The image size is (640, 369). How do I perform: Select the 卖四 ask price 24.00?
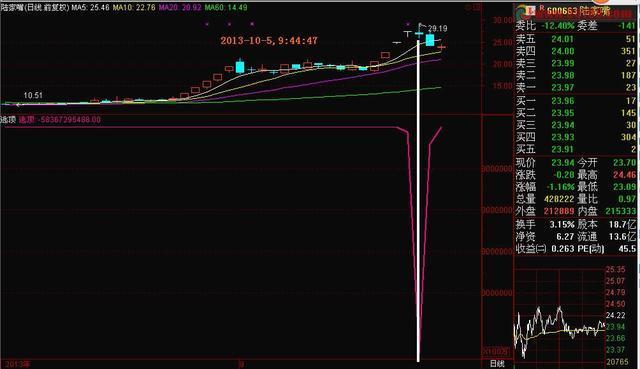[562, 51]
